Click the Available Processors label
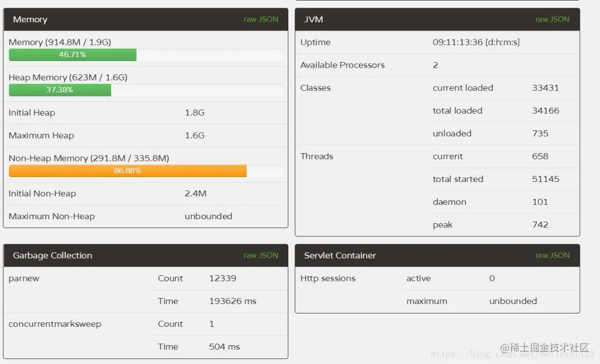The width and height of the screenshot is (600, 364). coord(342,65)
